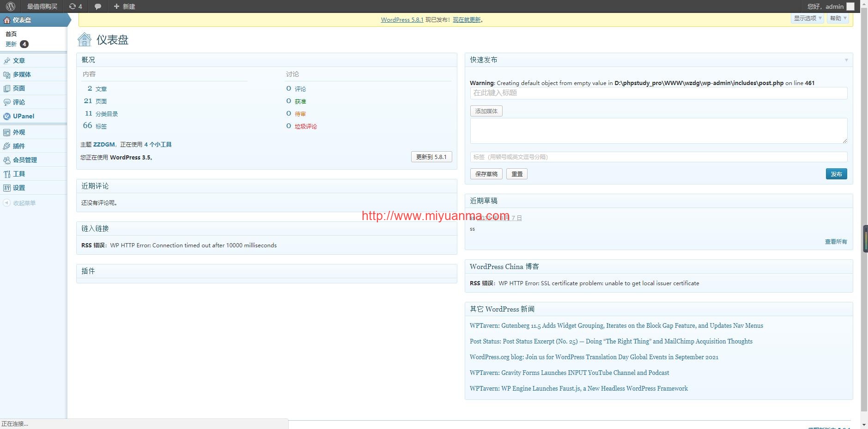868x429 pixels.
Task: Open the WordPress logo menu
Action: 11,6
